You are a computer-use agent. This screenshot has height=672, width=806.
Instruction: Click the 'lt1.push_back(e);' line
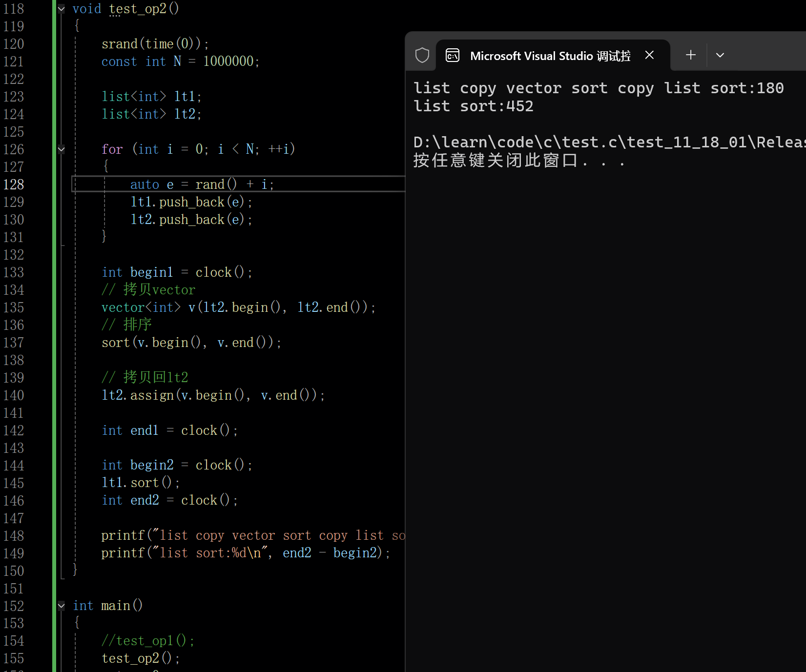(x=191, y=202)
